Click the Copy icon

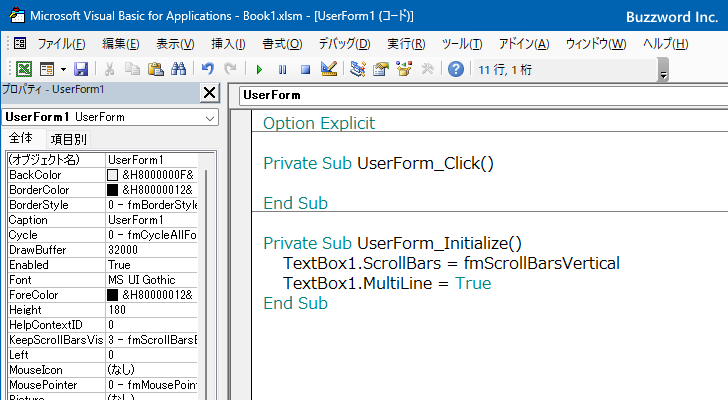pos(132,69)
